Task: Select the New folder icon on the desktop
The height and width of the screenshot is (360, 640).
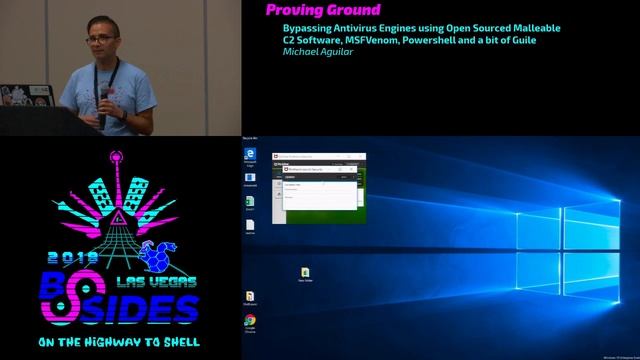Action: (x=305, y=273)
